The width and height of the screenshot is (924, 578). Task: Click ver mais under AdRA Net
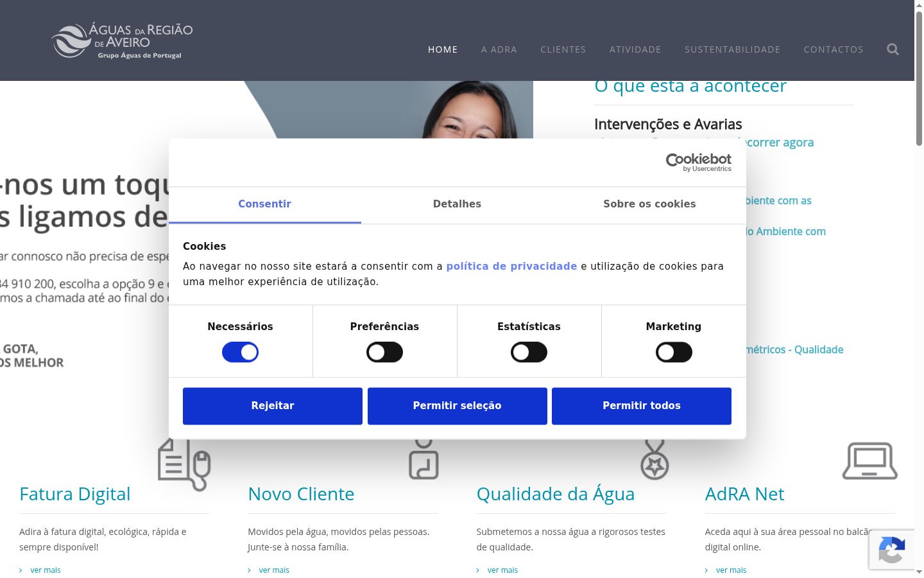point(732,570)
